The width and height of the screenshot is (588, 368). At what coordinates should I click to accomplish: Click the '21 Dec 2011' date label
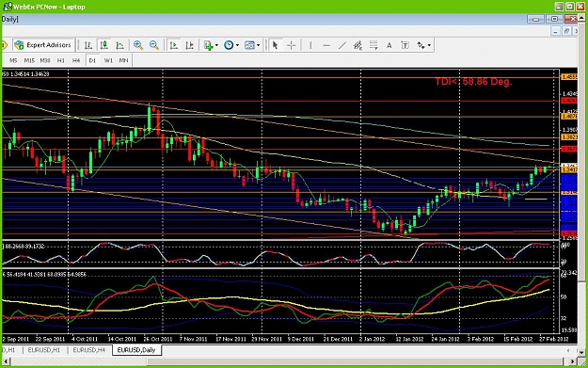[x=338, y=339]
